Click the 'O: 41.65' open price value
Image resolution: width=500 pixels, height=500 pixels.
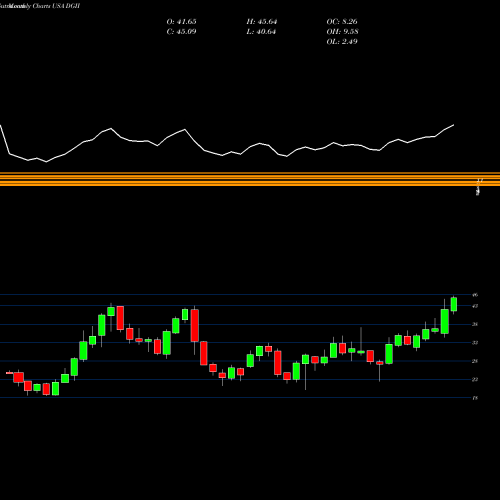point(181,22)
